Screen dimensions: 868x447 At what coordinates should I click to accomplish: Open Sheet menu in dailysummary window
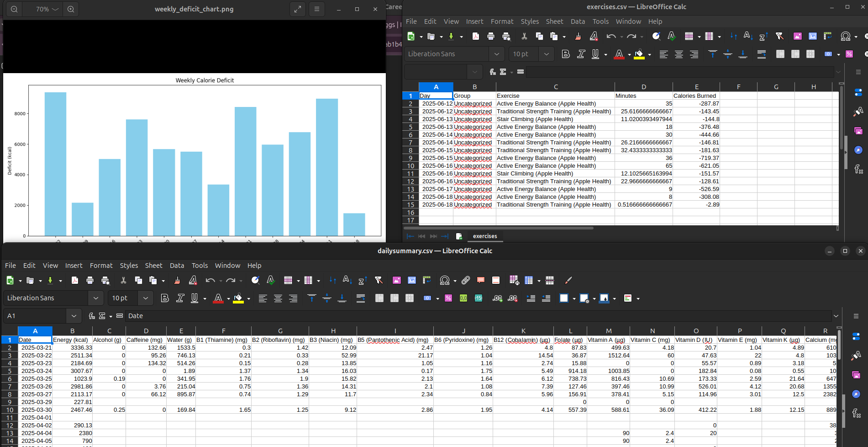pos(154,266)
